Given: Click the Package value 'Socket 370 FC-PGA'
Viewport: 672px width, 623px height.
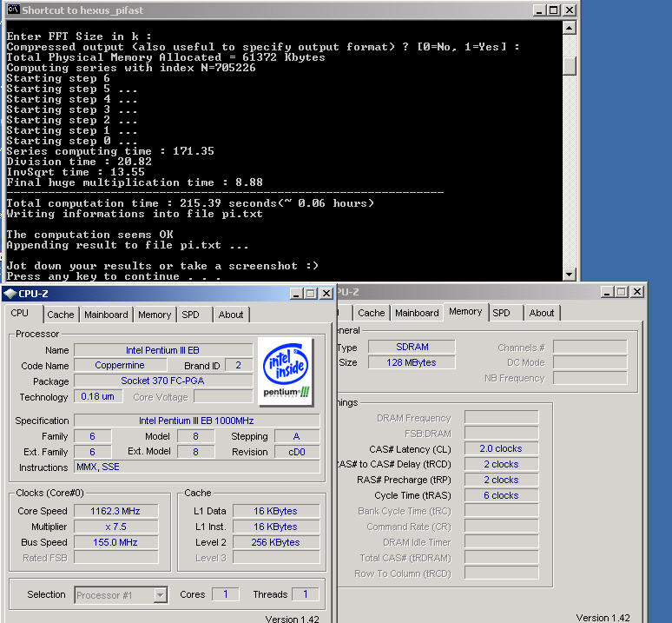Looking at the screenshot, I should [163, 381].
